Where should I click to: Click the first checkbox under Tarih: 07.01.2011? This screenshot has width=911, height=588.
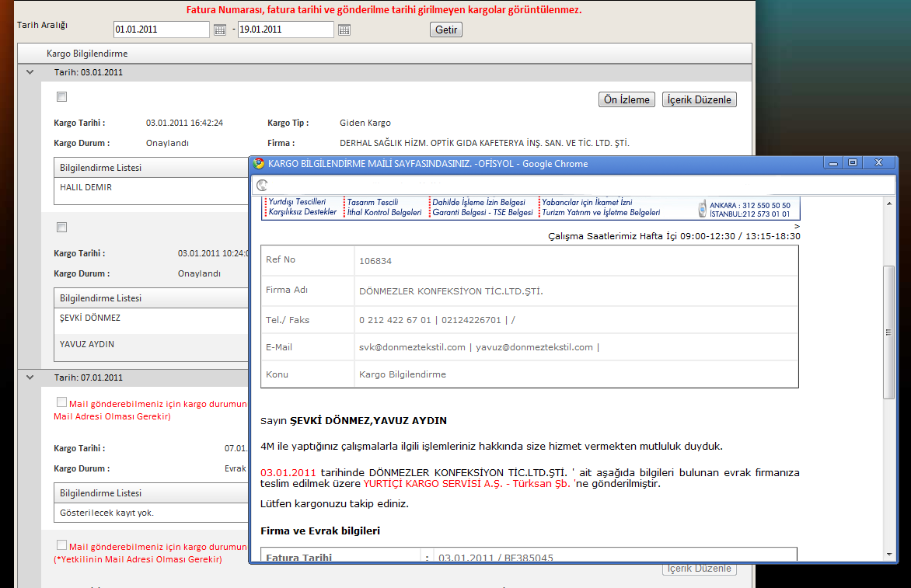pyautogui.click(x=62, y=402)
